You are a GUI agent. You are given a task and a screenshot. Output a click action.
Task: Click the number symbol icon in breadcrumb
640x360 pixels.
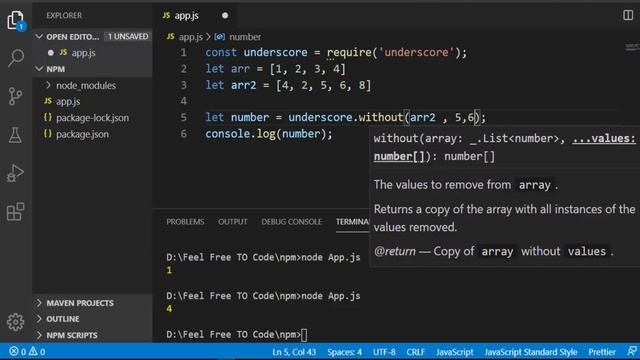point(220,37)
